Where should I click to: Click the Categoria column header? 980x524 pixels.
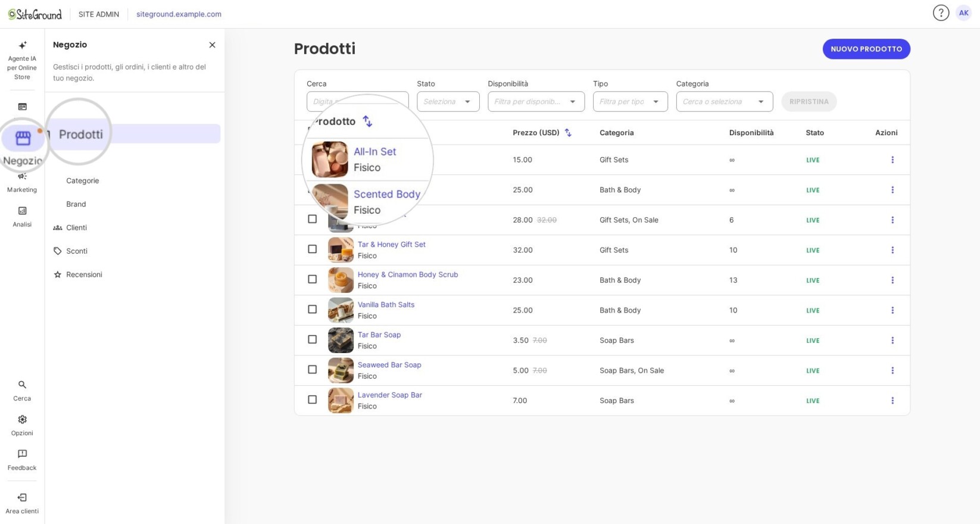click(616, 133)
